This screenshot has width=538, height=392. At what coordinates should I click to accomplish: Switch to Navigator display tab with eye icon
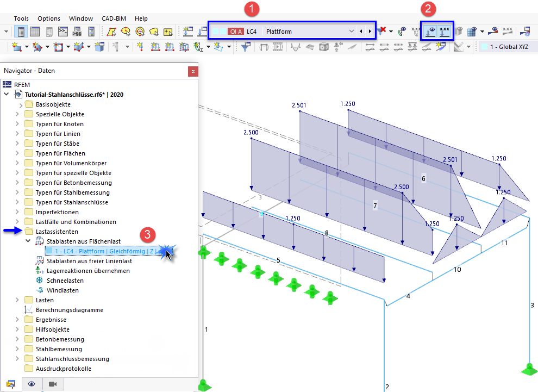pyautogui.click(x=32, y=384)
